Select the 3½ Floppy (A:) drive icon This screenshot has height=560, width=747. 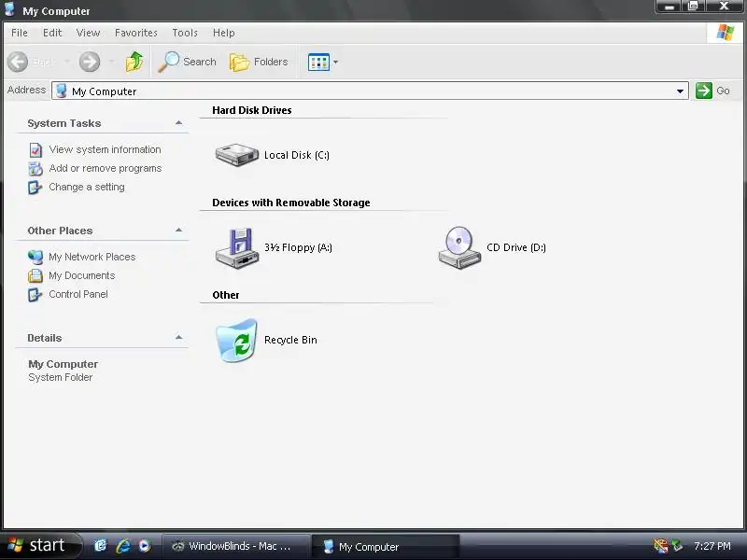click(x=237, y=247)
